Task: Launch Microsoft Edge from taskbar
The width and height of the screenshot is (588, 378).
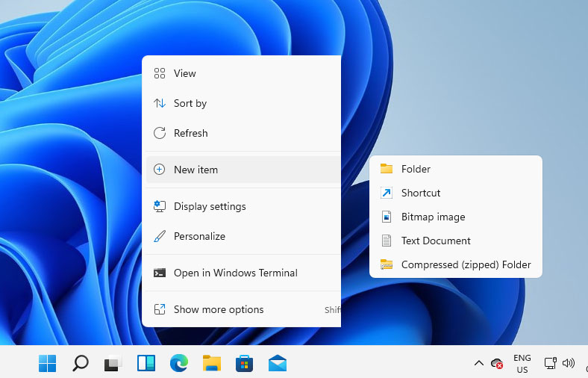Action: coord(179,363)
